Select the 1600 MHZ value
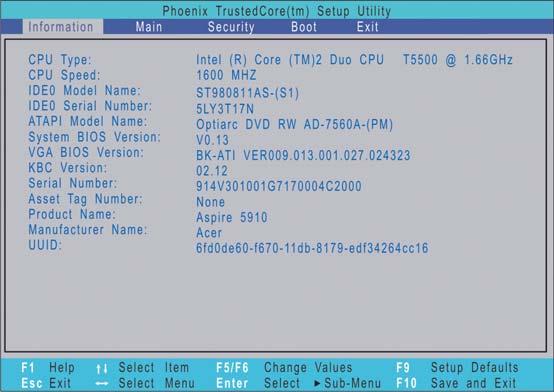This screenshot has width=554, height=392. pos(226,75)
